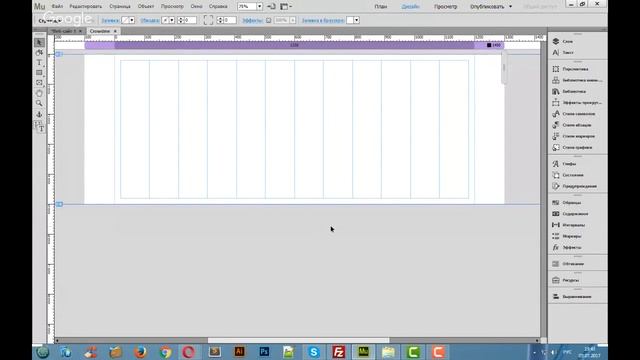Image resolution: width=640 pixels, height=360 pixels.
Task: Open the Эффекты прокрутки panel
Action: (x=577, y=102)
